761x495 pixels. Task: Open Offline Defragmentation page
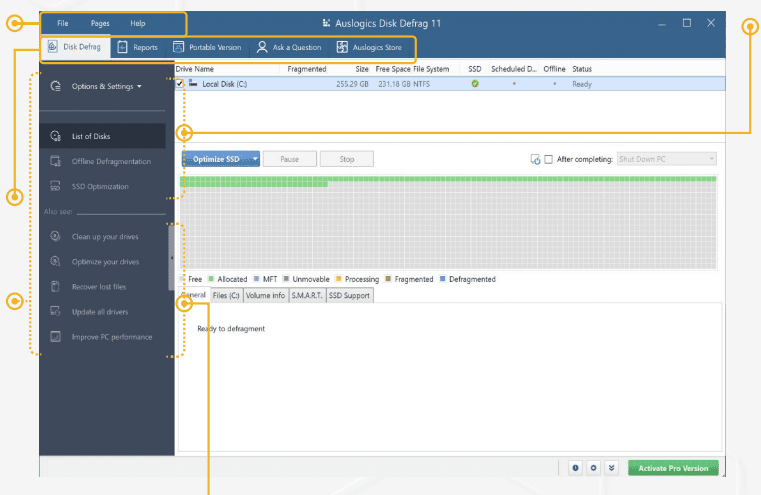coord(111,162)
